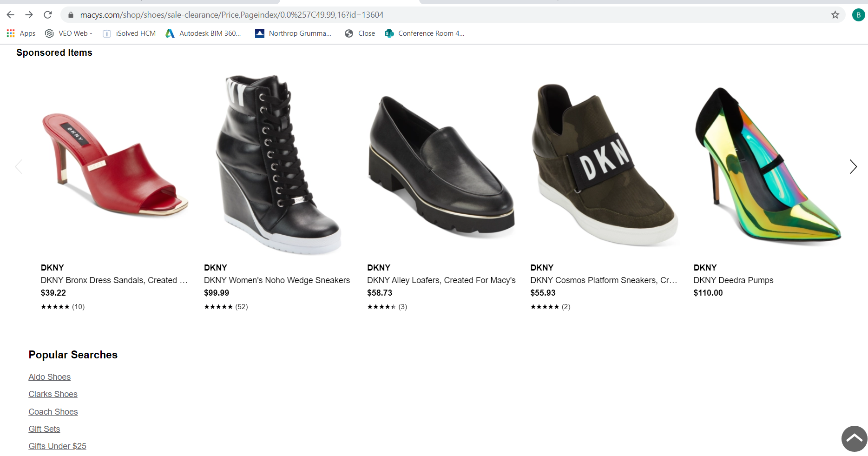Image resolution: width=868 pixels, height=456 pixels.
Task: Open the Aldo Shoes popular search
Action: pos(50,377)
